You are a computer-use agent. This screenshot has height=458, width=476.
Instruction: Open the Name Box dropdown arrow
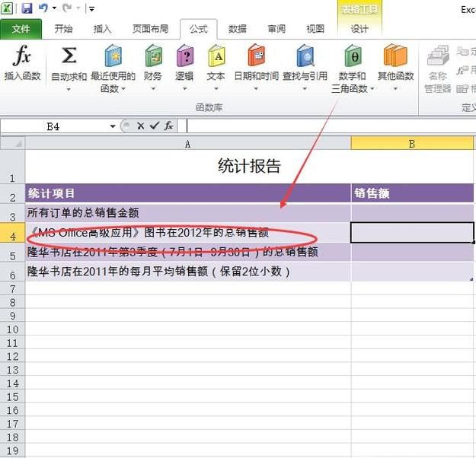coord(113,126)
